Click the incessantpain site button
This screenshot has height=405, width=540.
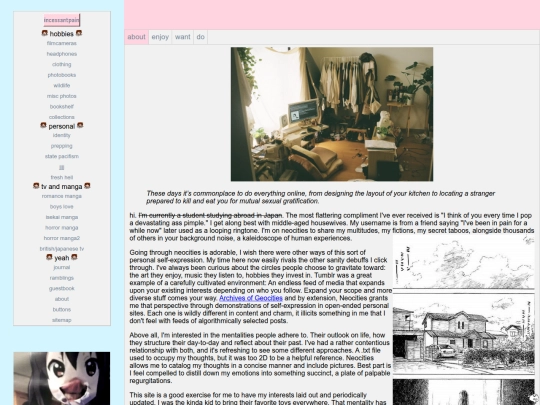[x=62, y=20]
